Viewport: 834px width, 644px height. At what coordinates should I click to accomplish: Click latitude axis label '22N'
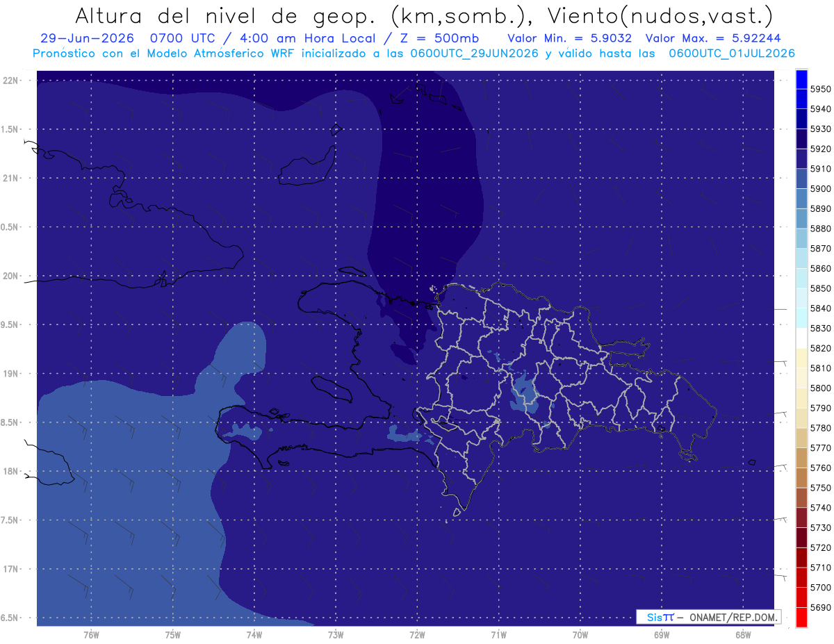tap(10, 80)
